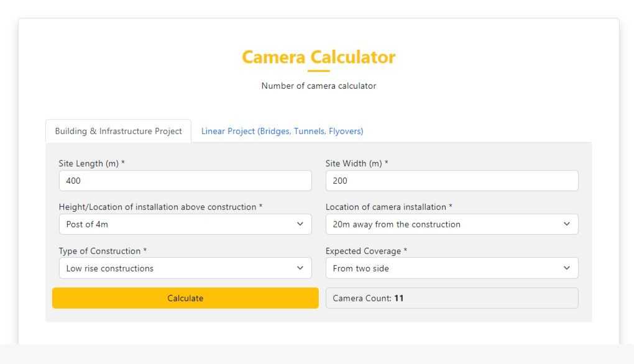Click the 'Location of camera installation' label
This screenshot has width=634, height=364.
[388, 207]
